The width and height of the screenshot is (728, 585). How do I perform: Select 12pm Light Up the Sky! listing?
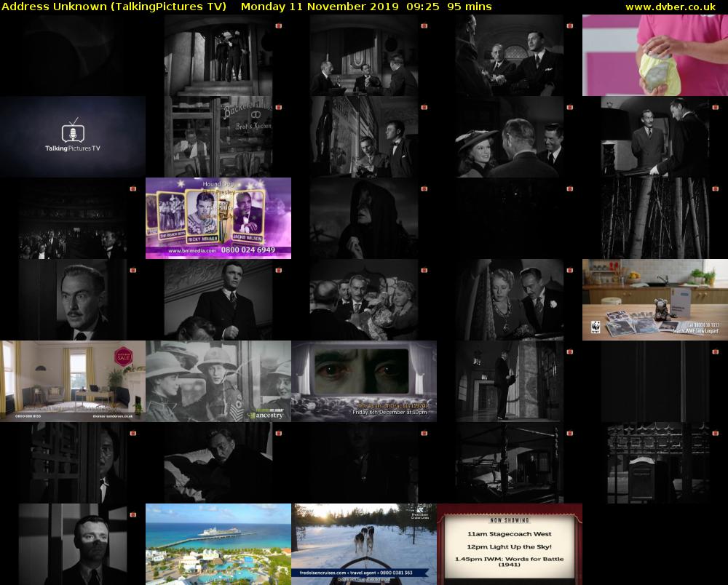point(510,546)
